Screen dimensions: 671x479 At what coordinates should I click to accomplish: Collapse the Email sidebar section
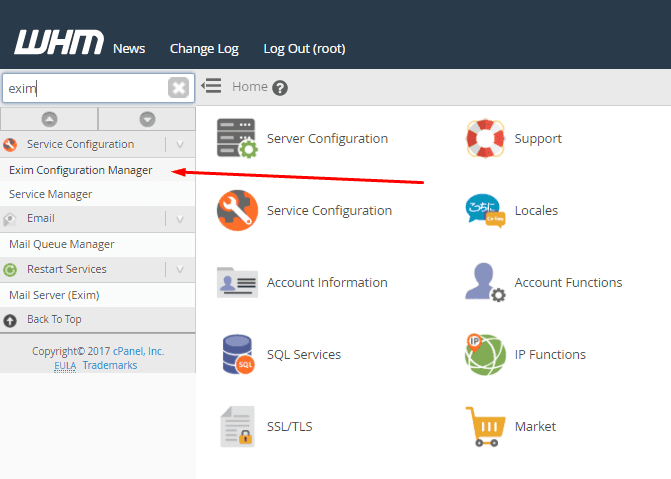[x=180, y=219]
